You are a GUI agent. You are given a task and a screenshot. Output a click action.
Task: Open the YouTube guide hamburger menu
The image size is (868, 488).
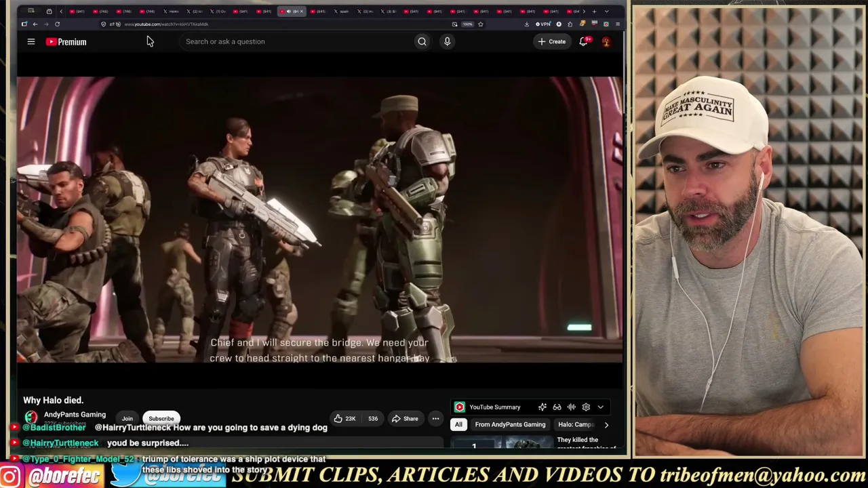tap(31, 41)
